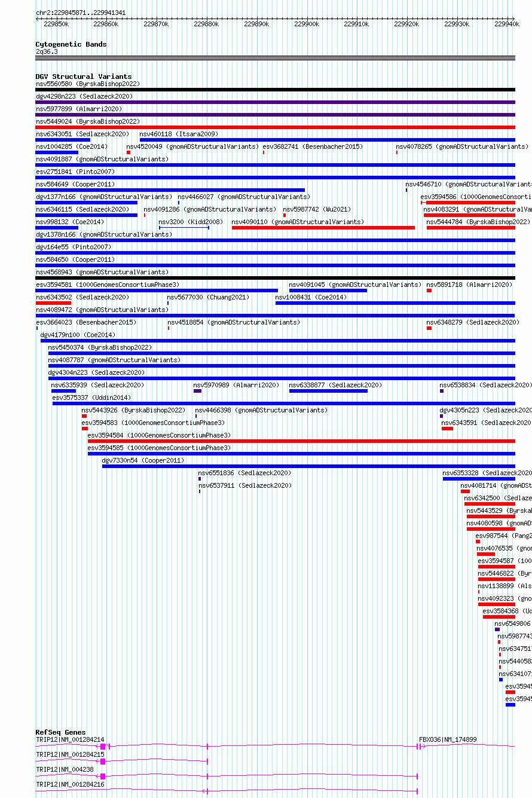
Task: Select the nsv6537911 (Sedlazeck2020) label
Action: [x=245, y=485]
